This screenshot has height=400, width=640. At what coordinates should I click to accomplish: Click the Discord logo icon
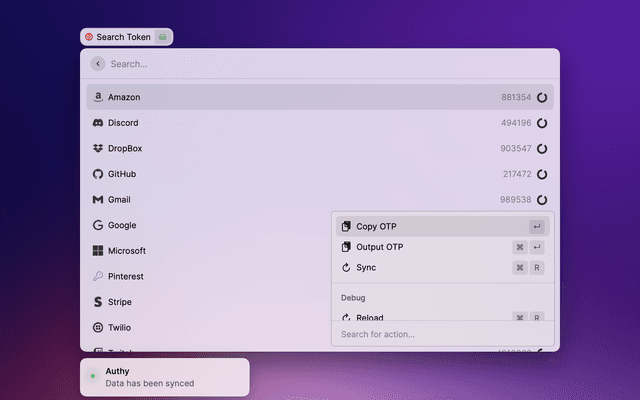(x=98, y=123)
